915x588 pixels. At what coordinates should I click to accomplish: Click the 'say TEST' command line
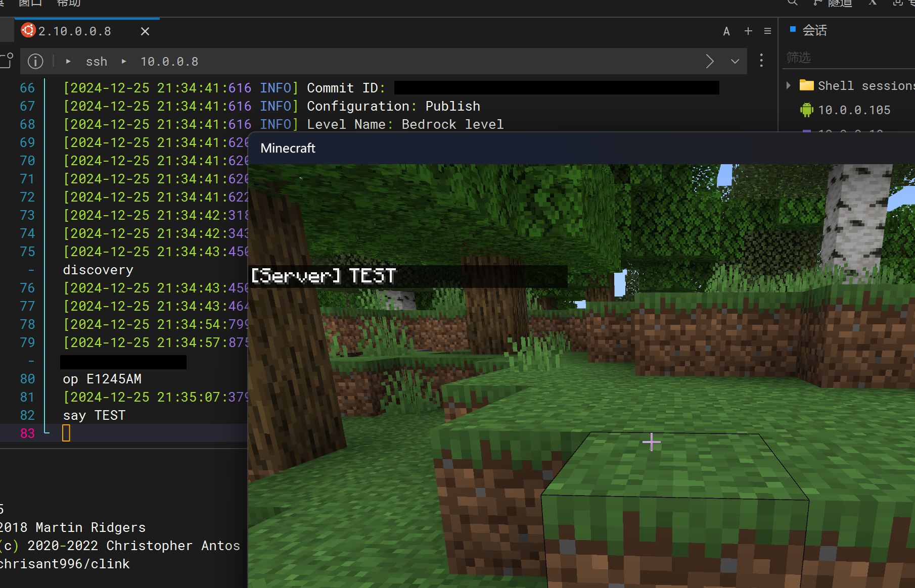point(94,415)
